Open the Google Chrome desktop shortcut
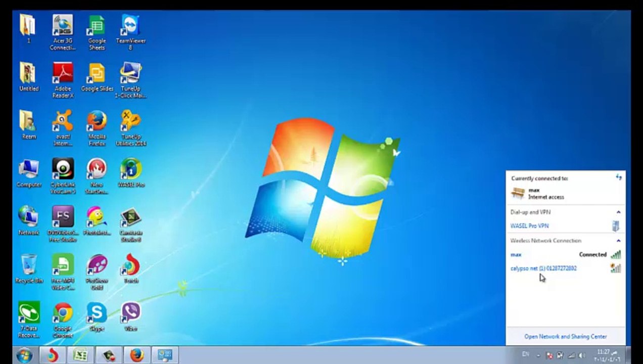The height and width of the screenshot is (364, 643). click(63, 320)
